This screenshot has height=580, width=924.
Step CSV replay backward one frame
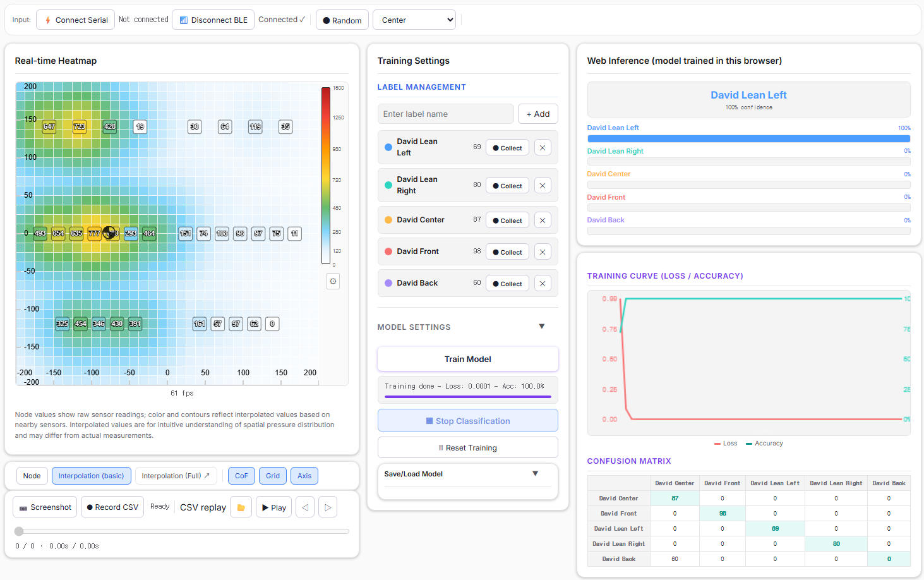pos(305,507)
